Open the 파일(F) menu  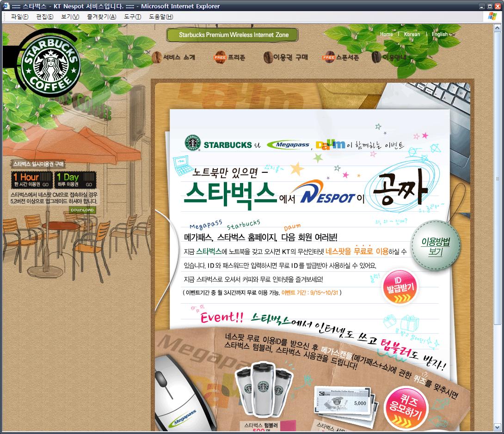19,17
